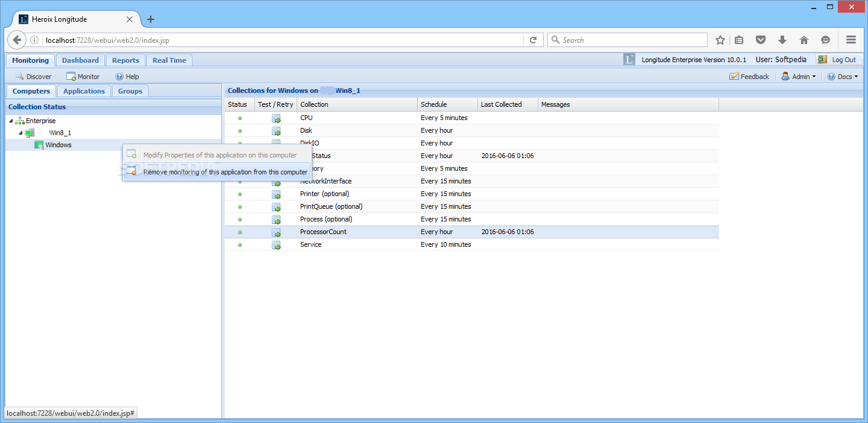Sort by the Collection column header
This screenshot has height=423, width=868.
click(357, 104)
